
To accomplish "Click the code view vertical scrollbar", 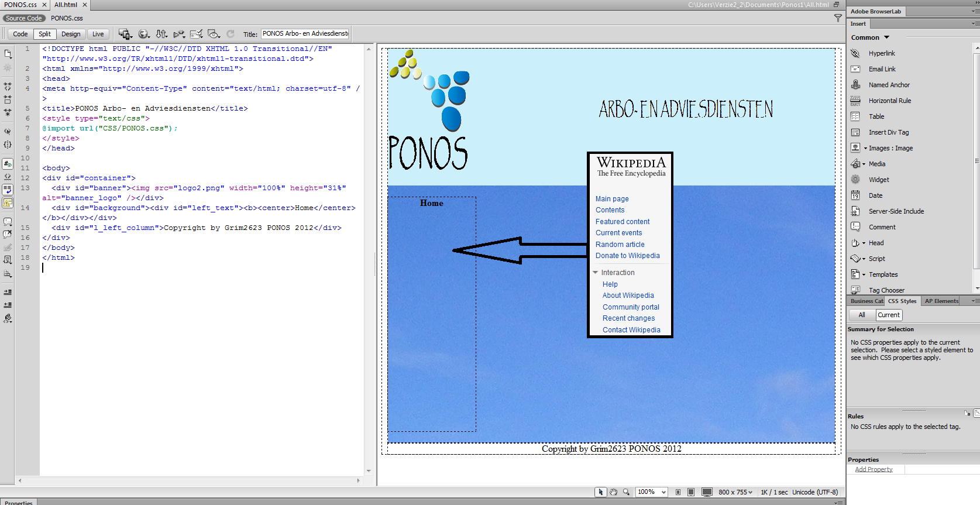I will click(369, 259).
